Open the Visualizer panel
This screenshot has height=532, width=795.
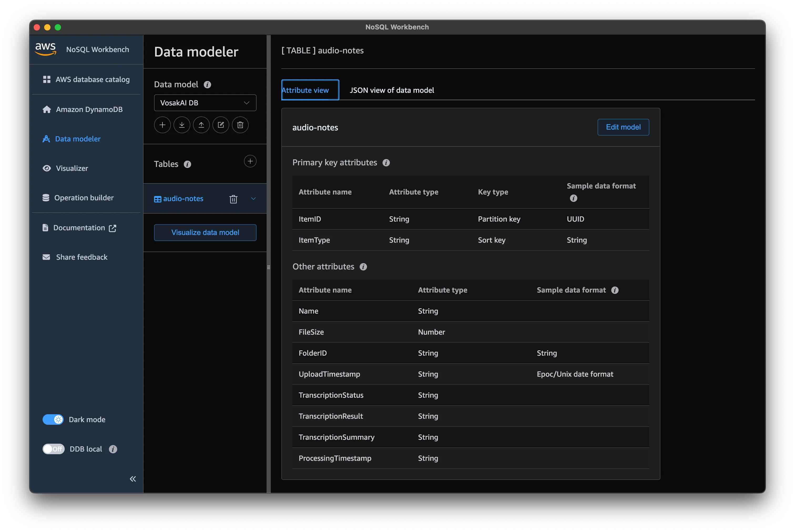[x=72, y=168]
